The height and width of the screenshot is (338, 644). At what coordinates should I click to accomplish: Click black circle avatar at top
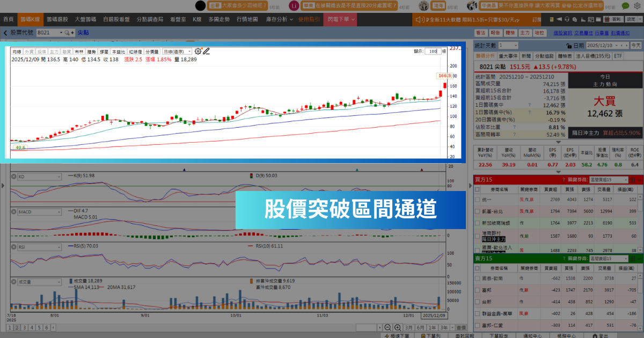200,6
